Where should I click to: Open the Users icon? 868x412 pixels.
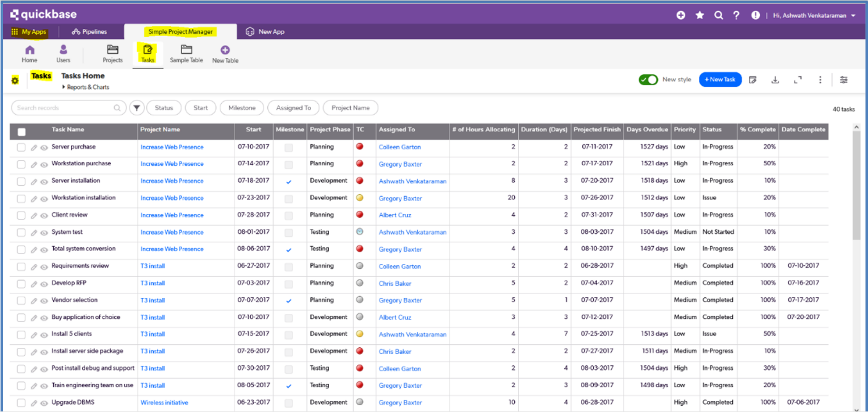point(63,51)
